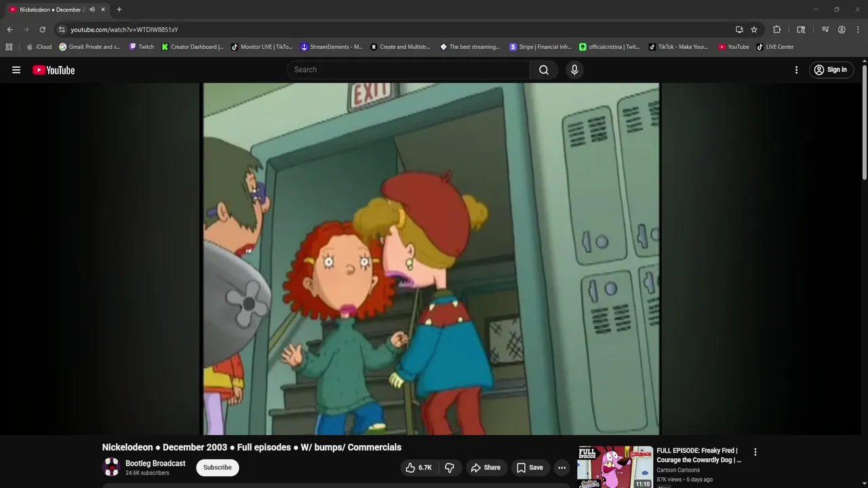Open Stripe Financial Infrastructure bookmark
This screenshot has height=488, width=868.
[540, 47]
